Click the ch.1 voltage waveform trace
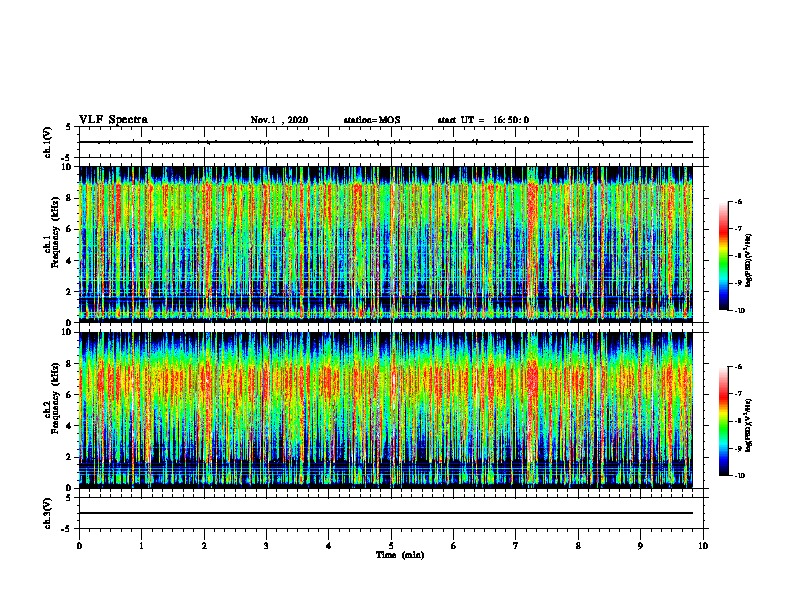 (x=386, y=142)
